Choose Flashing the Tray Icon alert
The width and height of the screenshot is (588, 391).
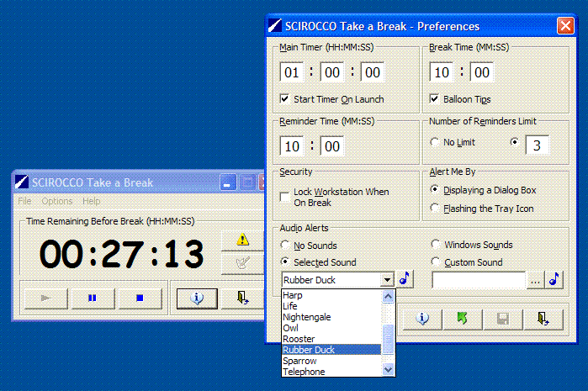click(x=435, y=208)
